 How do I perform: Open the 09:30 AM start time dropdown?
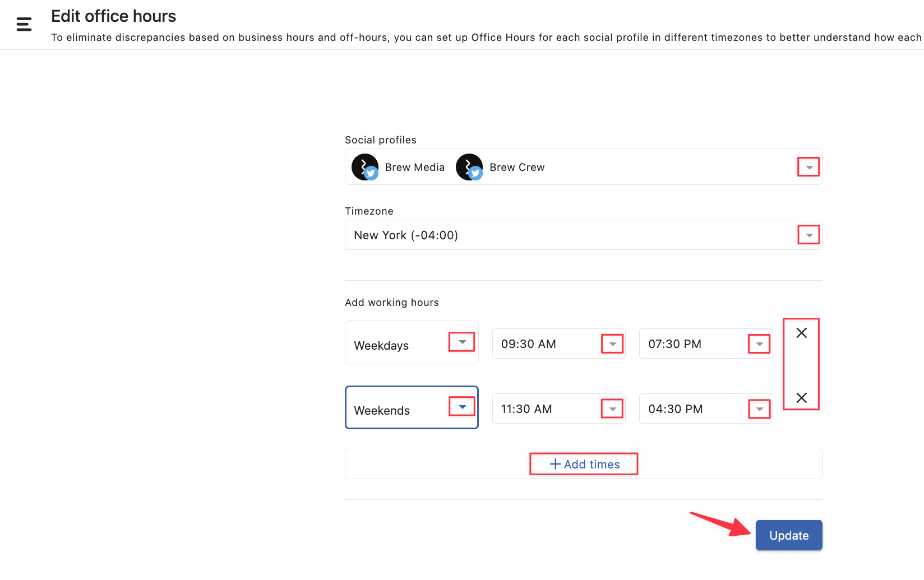click(x=612, y=344)
